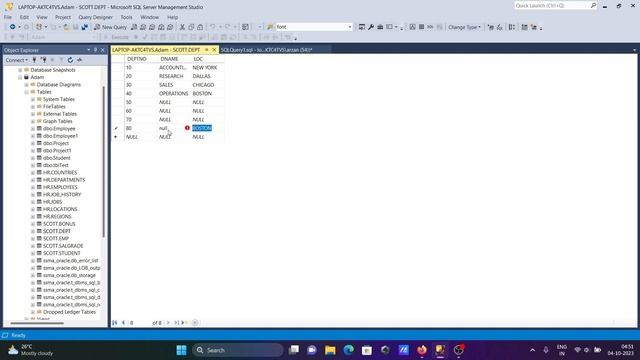The height and width of the screenshot is (360, 640).
Task: Toggle the Object Explorer auto-hide pin
Action: pyautogui.click(x=96, y=50)
